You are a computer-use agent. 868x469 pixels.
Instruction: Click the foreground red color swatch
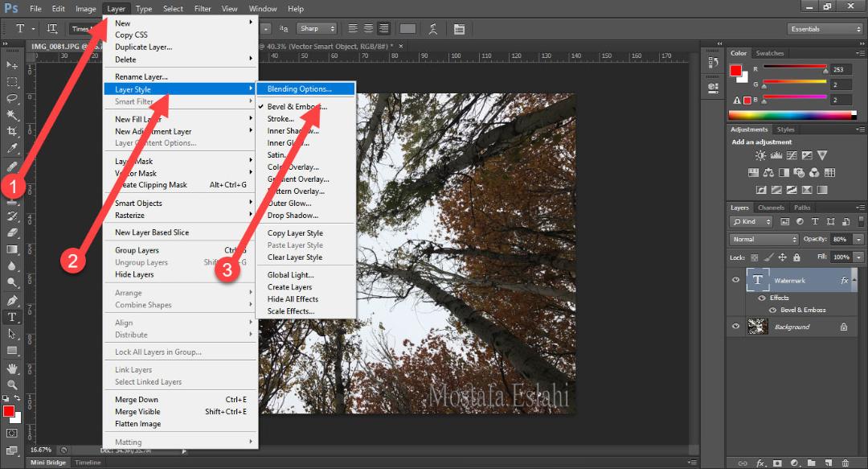coord(735,71)
